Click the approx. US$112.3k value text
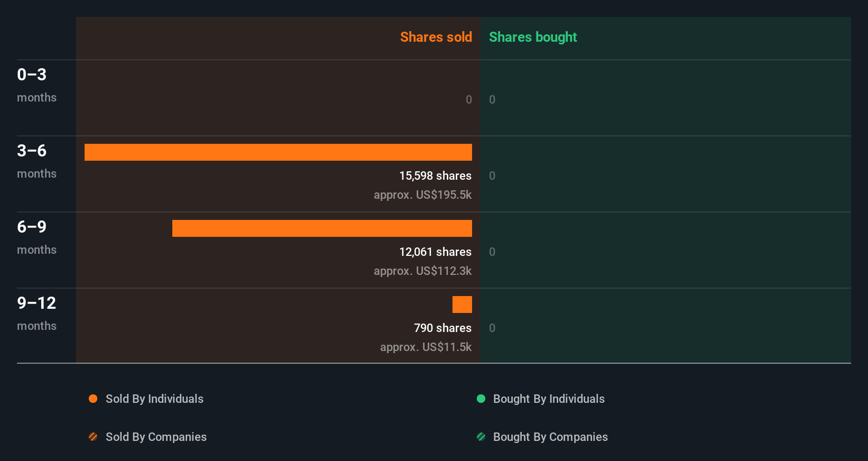This screenshot has height=461, width=868. (x=422, y=271)
